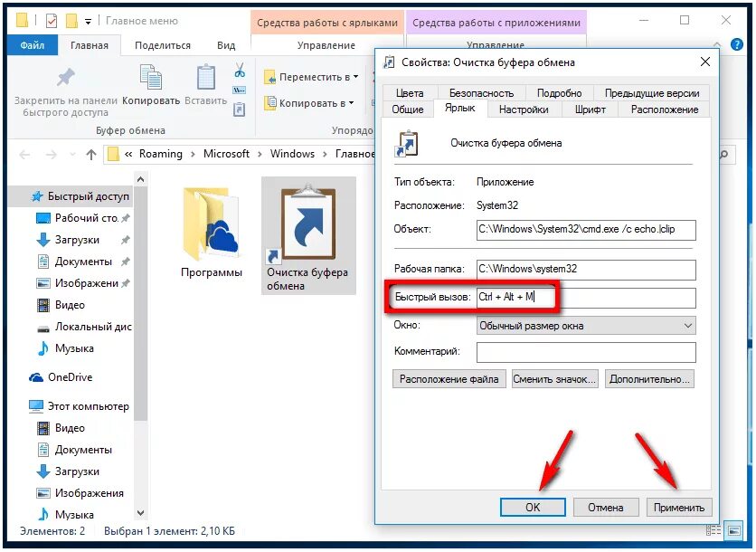This screenshot has width=756, height=552.
Task: Click the Copy path icon below scissors
Action: [239, 90]
